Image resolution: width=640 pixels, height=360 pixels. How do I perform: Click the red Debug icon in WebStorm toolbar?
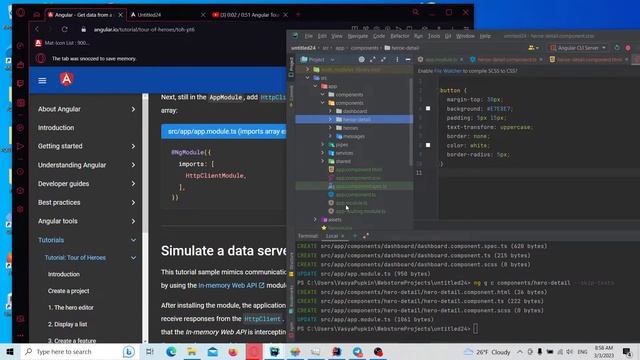click(628, 48)
